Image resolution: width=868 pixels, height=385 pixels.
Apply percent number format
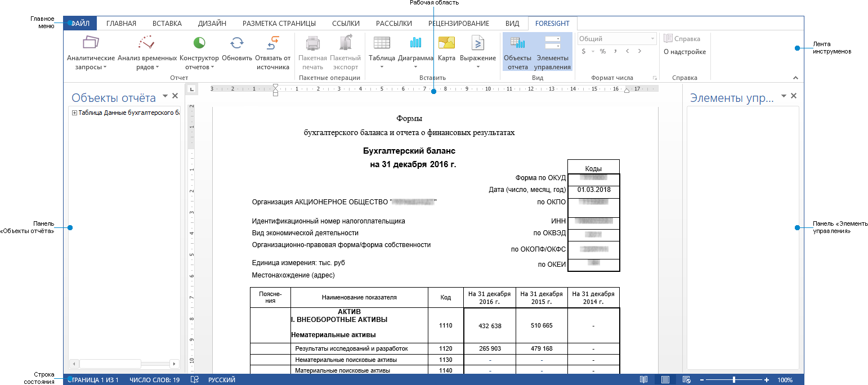[602, 51]
